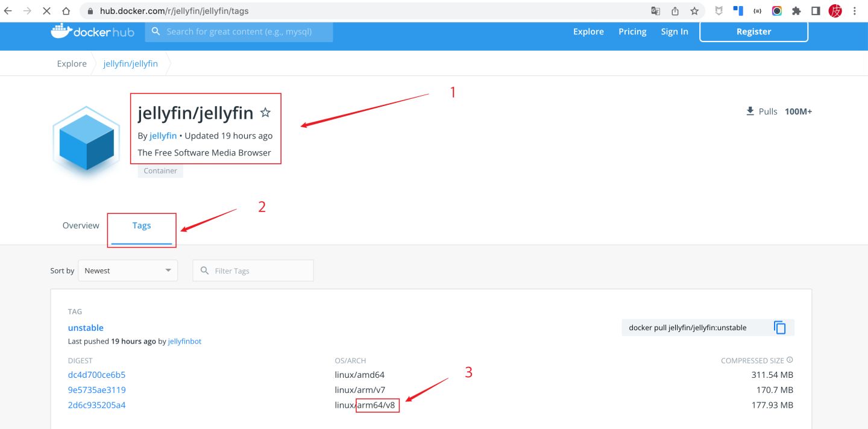
Task: Click the jellyfin/jellyfin breadcrumb link
Action: click(131, 64)
